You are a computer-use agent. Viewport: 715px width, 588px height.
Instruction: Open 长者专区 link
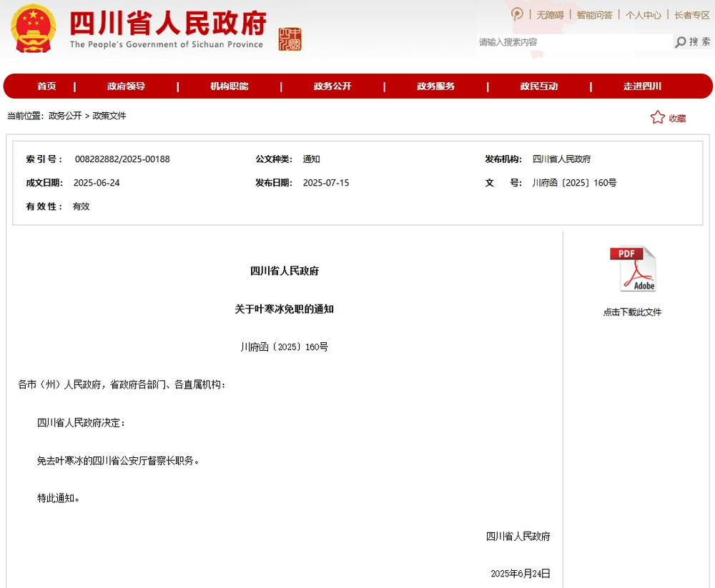tap(692, 15)
